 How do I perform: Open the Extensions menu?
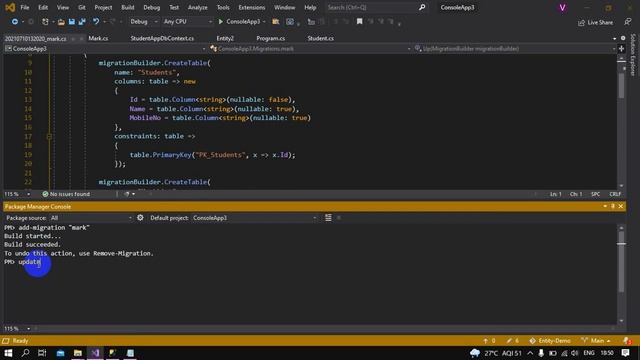(251, 7)
